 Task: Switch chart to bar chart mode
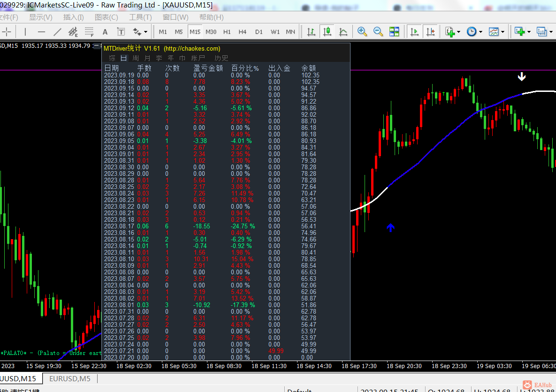click(x=311, y=32)
